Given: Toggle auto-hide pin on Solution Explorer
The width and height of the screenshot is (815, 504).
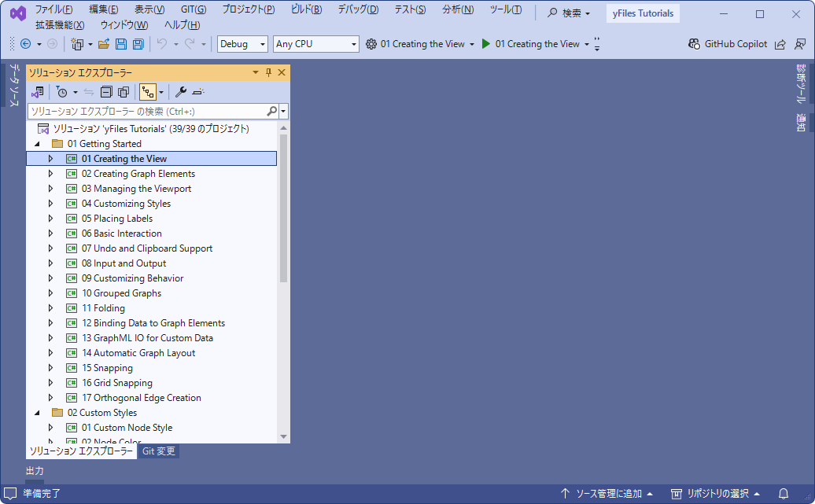Looking at the screenshot, I should (x=268, y=72).
